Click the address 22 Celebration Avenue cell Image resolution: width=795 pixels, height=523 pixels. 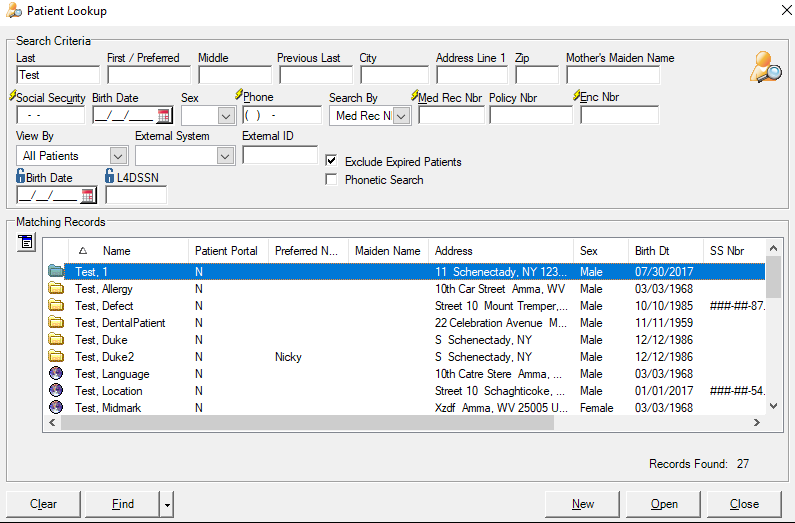click(x=501, y=323)
